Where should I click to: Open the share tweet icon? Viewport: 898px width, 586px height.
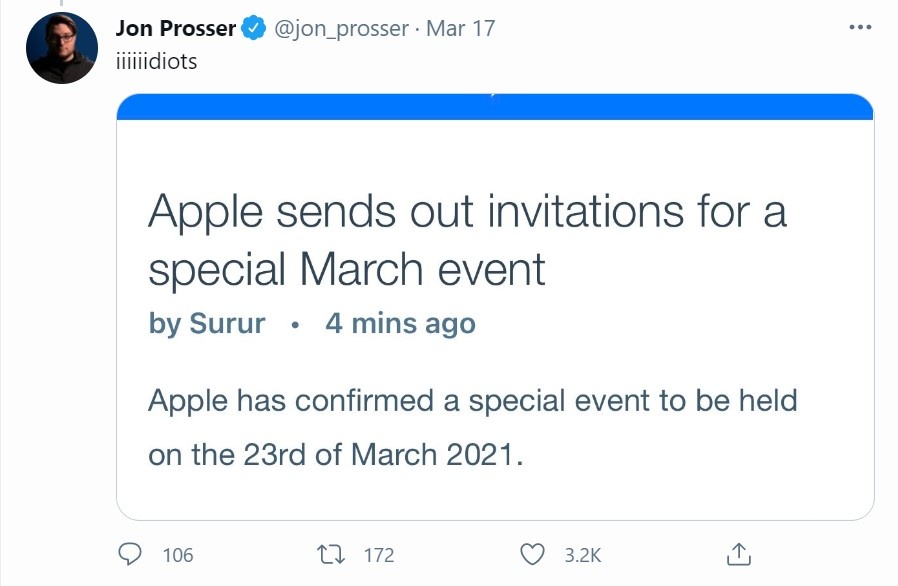coord(737,554)
